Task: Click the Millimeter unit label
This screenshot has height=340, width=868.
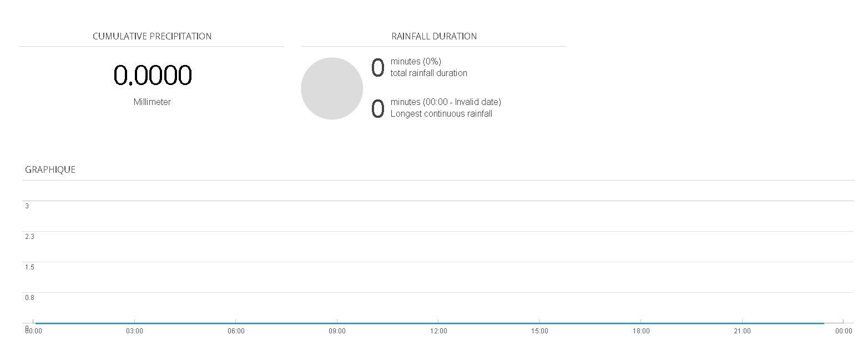Action: (x=152, y=102)
